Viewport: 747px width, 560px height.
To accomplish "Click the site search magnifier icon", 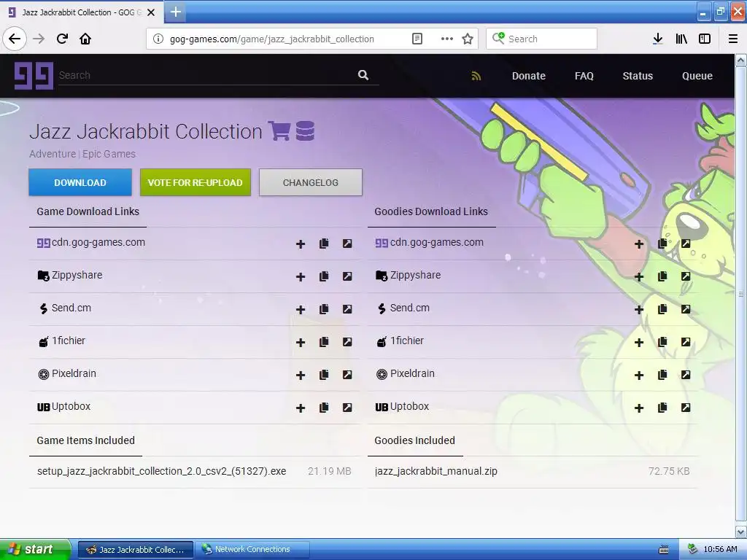I will (x=363, y=75).
